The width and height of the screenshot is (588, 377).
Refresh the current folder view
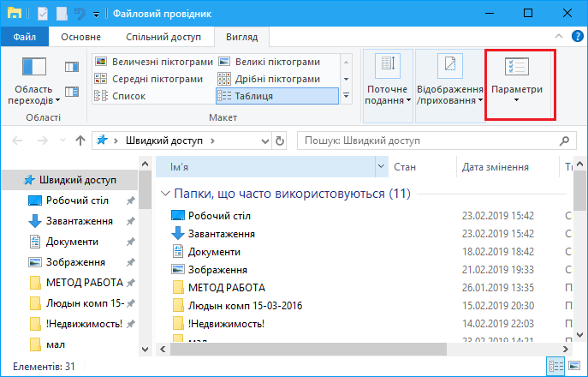point(280,141)
